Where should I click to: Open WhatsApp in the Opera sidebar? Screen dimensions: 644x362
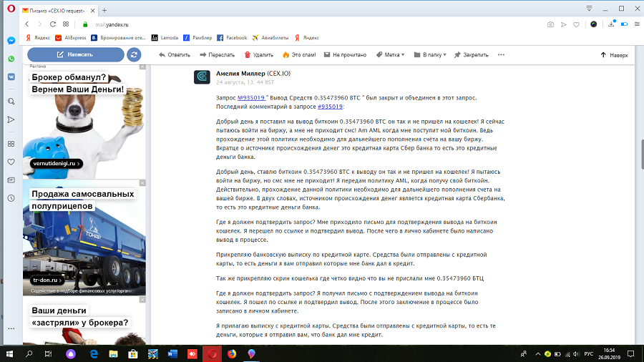(11, 59)
